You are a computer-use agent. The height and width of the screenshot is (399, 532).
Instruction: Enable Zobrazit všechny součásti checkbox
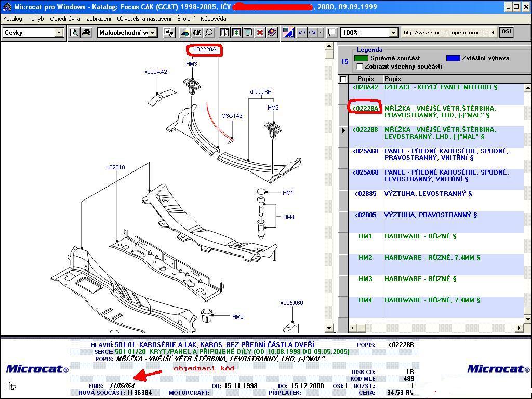tap(360, 66)
